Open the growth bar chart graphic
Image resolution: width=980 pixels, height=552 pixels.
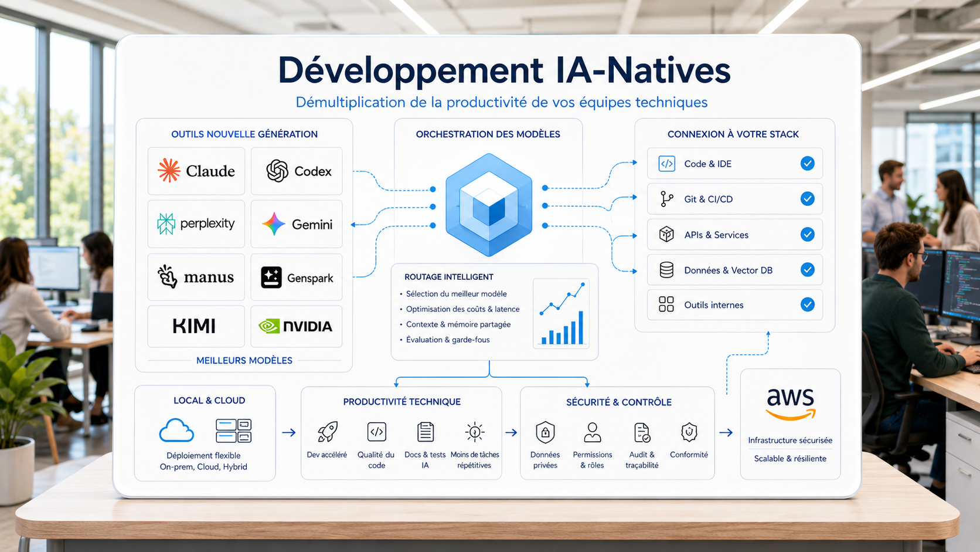[x=562, y=314]
